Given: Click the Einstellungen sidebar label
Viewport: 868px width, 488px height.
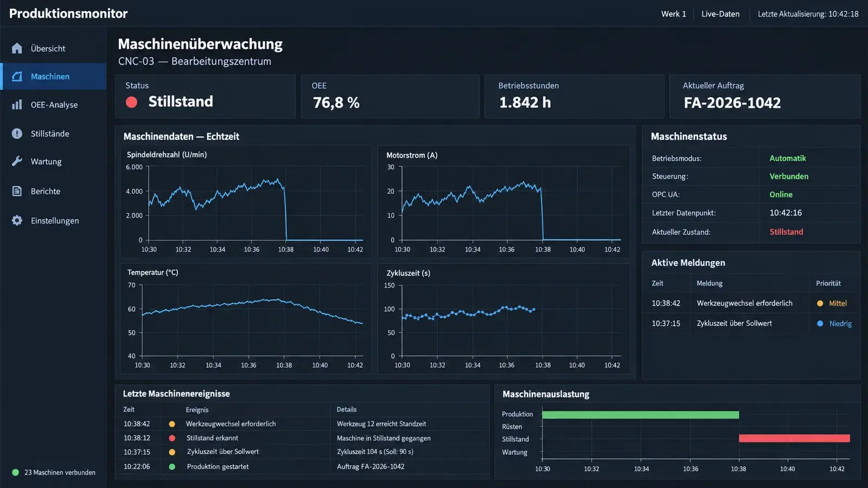Looking at the screenshot, I should [55, 221].
